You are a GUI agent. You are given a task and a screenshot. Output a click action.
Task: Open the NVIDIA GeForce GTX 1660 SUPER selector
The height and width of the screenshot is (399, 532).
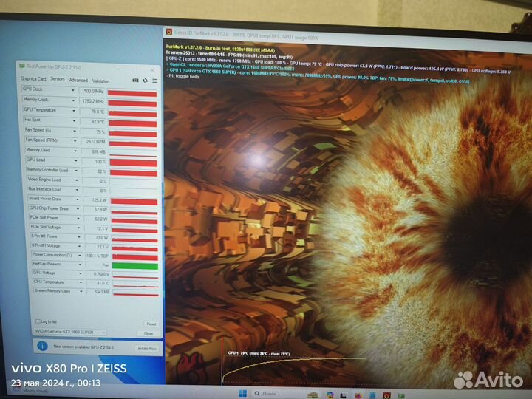click(70, 332)
